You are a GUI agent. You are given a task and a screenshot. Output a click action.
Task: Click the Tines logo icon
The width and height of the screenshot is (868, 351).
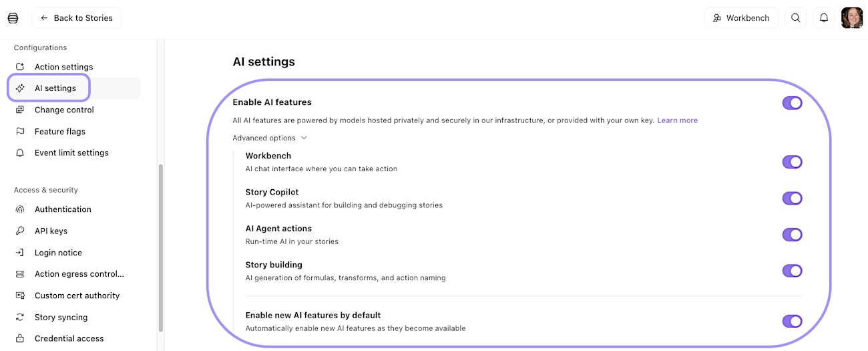[13, 18]
